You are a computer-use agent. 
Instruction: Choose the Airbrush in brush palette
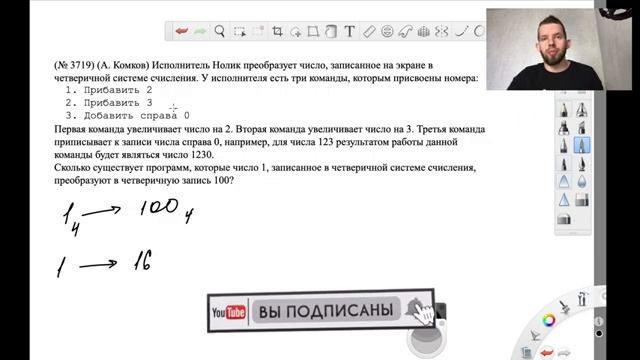pos(582,110)
